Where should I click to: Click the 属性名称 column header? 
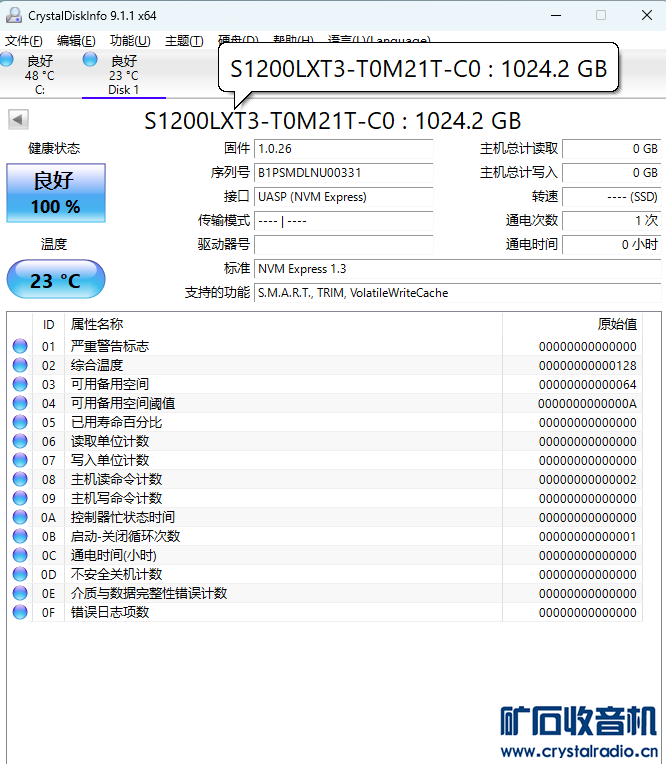point(283,325)
